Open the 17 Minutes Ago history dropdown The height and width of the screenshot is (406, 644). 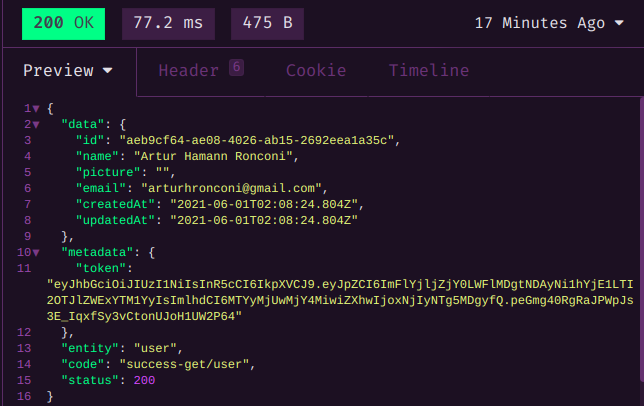tap(549, 23)
